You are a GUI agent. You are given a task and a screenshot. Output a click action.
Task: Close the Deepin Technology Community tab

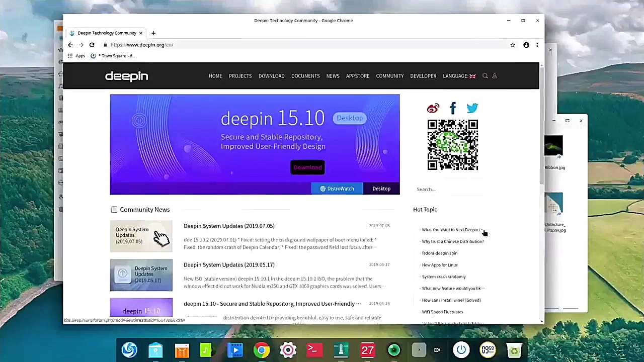tap(141, 33)
